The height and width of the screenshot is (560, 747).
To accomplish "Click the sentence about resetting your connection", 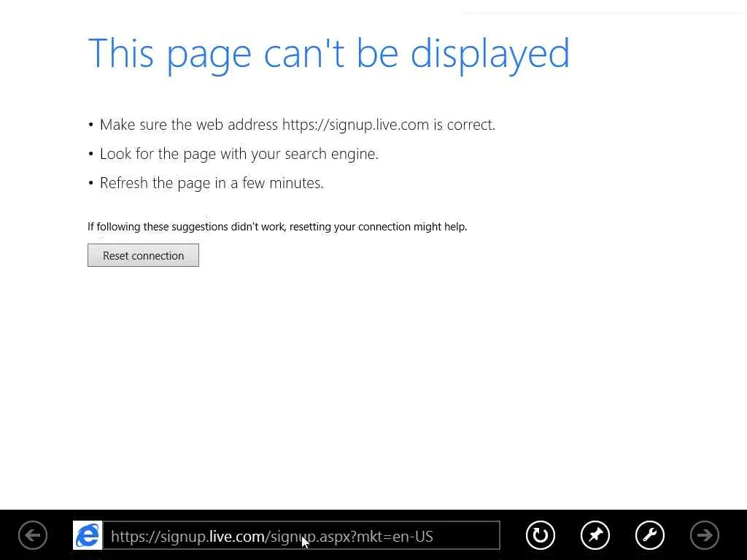I will pos(277,227).
